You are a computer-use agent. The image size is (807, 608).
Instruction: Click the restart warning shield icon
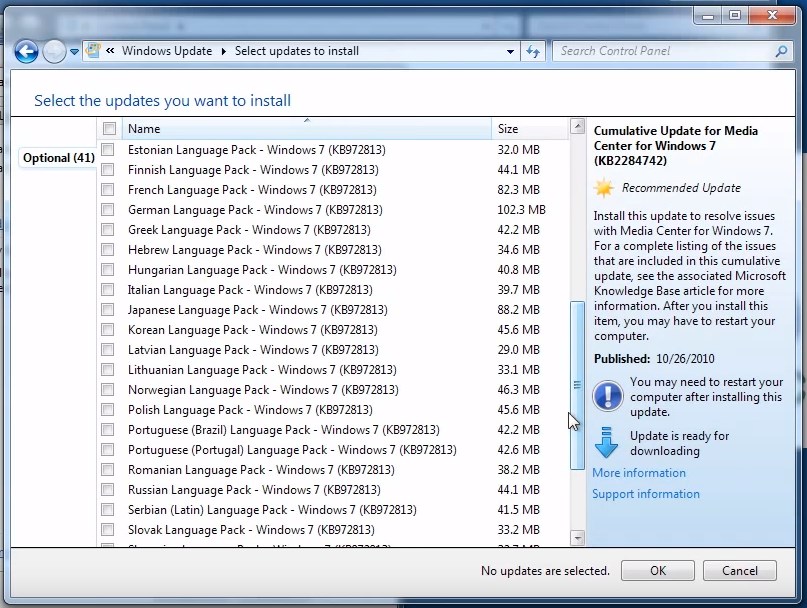(x=607, y=396)
